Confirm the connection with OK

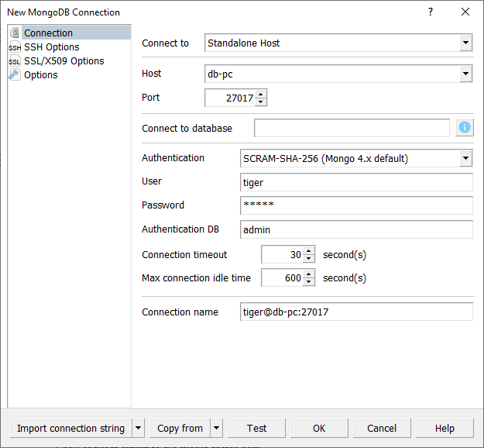tap(319, 428)
